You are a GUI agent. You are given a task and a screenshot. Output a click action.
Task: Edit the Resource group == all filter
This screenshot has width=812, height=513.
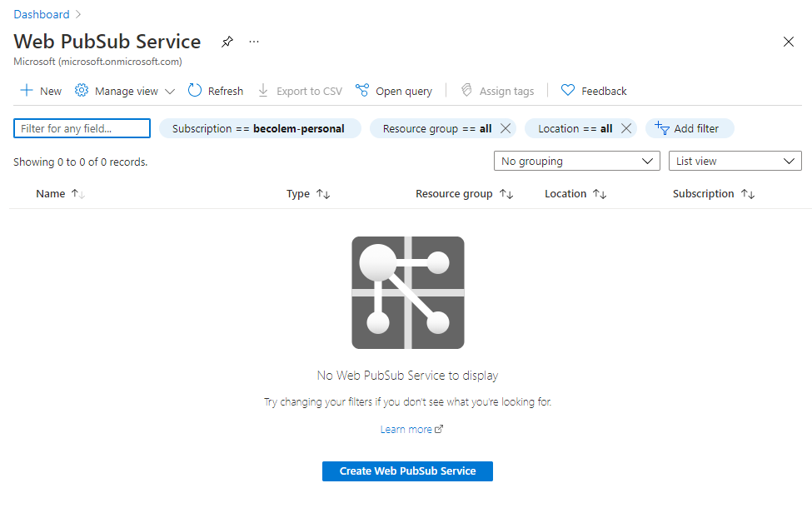coord(436,128)
